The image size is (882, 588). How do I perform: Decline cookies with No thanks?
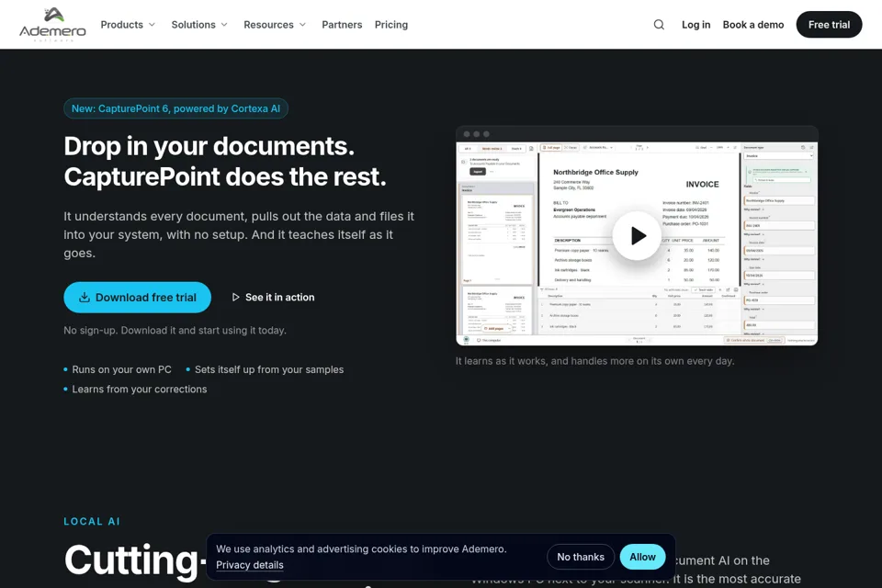coord(581,557)
